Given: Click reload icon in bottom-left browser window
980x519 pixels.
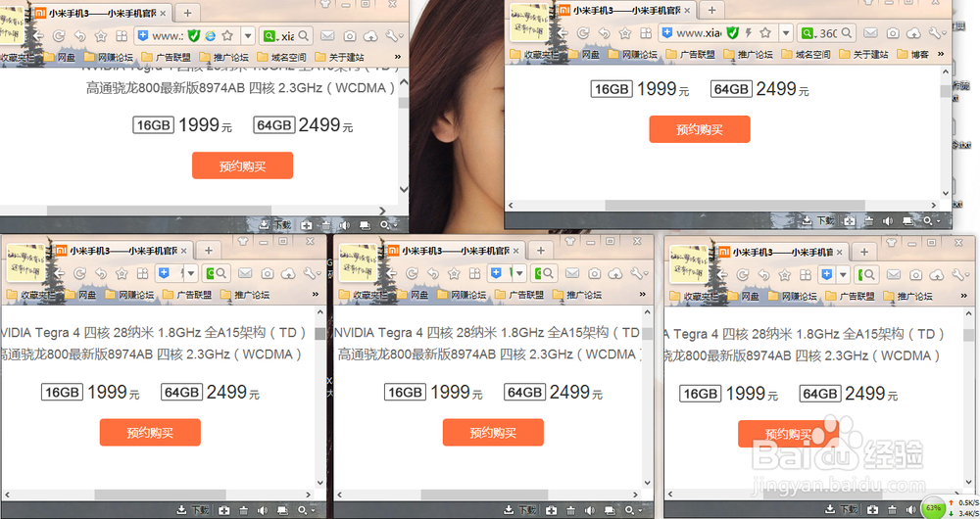Looking at the screenshot, I should 80,273.
